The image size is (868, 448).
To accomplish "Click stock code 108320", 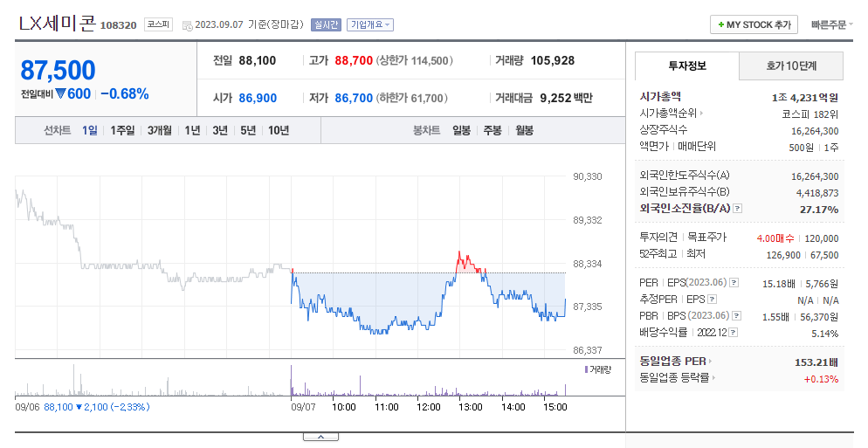I will [x=118, y=25].
